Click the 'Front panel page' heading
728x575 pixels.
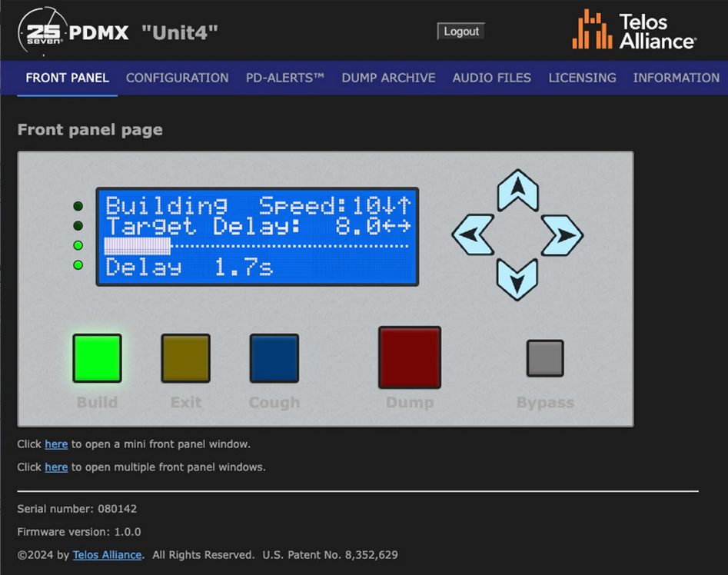(90, 129)
